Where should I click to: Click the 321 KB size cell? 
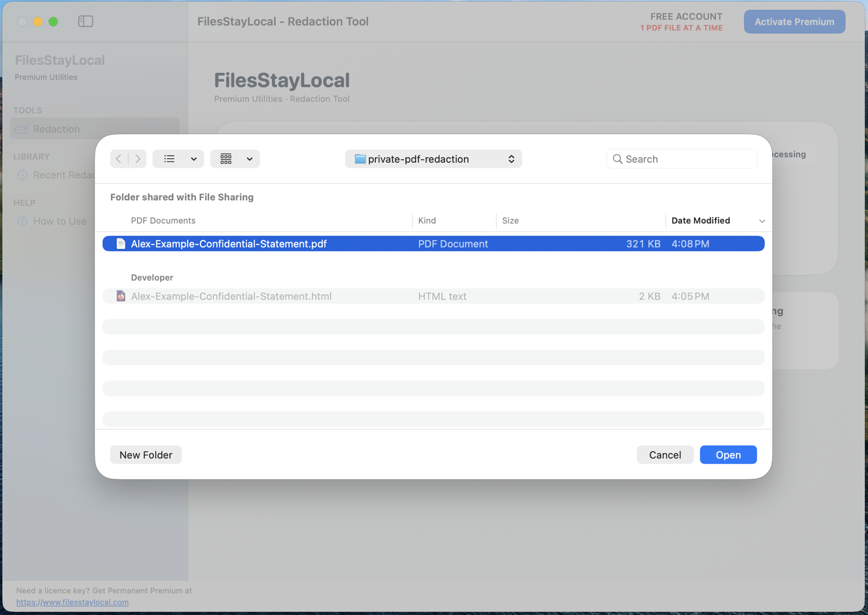tap(643, 244)
